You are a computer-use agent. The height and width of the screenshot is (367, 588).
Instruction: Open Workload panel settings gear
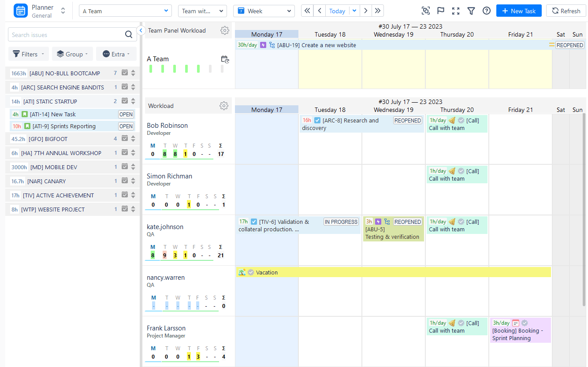point(224,106)
